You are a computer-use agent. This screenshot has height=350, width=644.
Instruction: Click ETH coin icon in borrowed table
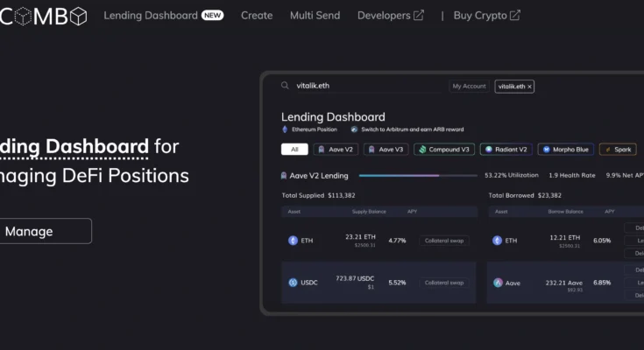(x=497, y=241)
